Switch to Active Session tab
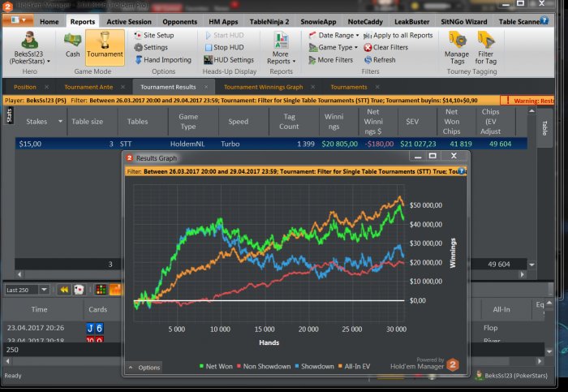This screenshot has height=392, width=568. click(129, 22)
